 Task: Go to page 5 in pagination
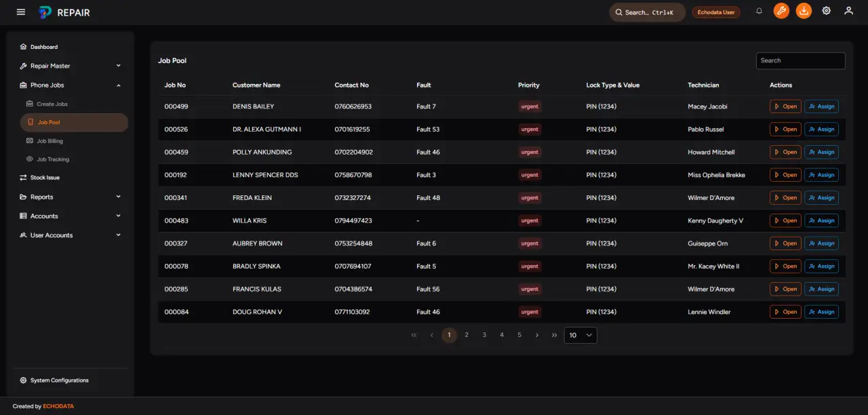pos(519,335)
